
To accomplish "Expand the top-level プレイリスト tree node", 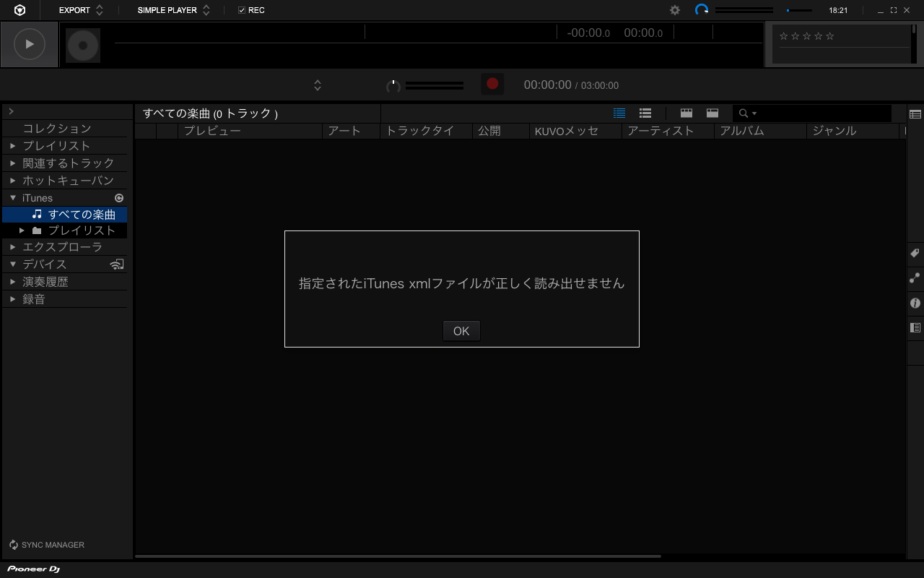I will click(13, 146).
